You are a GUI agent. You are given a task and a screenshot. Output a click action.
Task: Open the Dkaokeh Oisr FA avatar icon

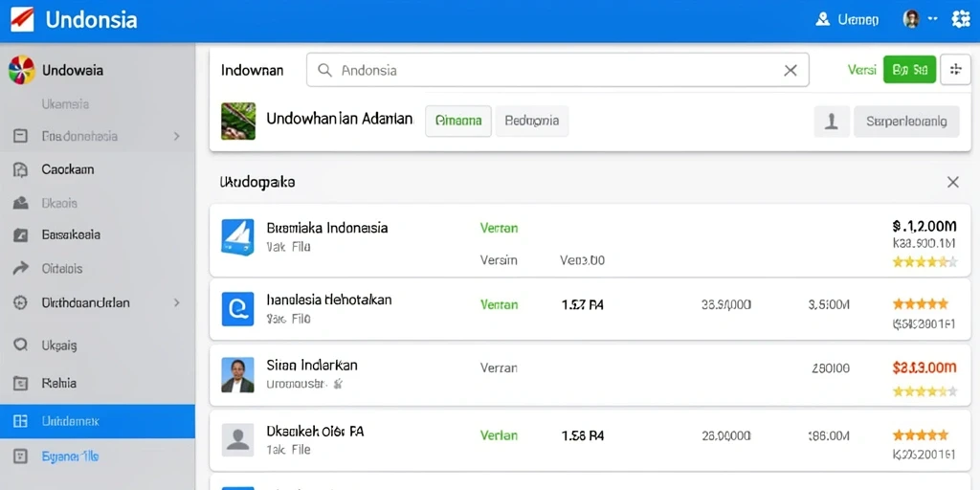[238, 439]
